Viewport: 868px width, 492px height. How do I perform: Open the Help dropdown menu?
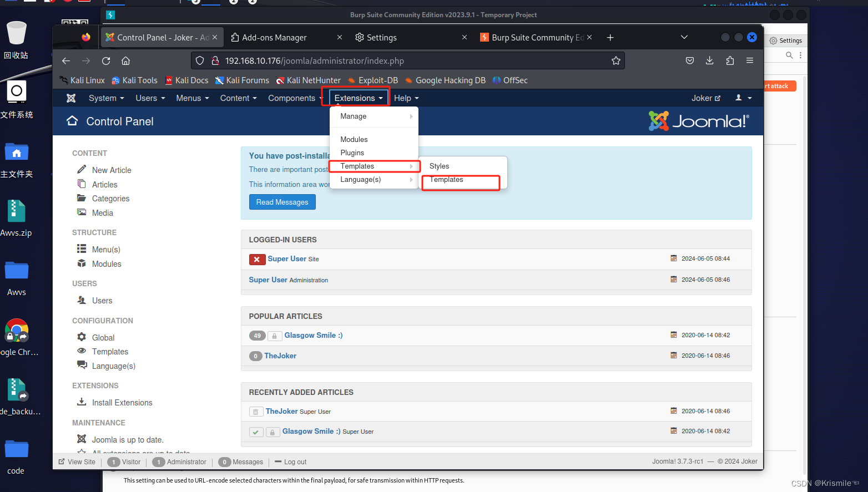[x=406, y=98]
